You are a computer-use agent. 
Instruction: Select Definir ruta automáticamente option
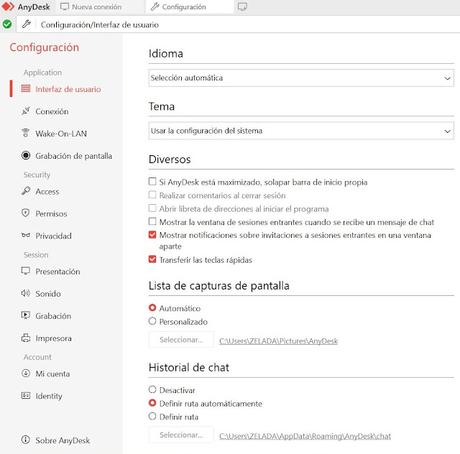tap(152, 403)
